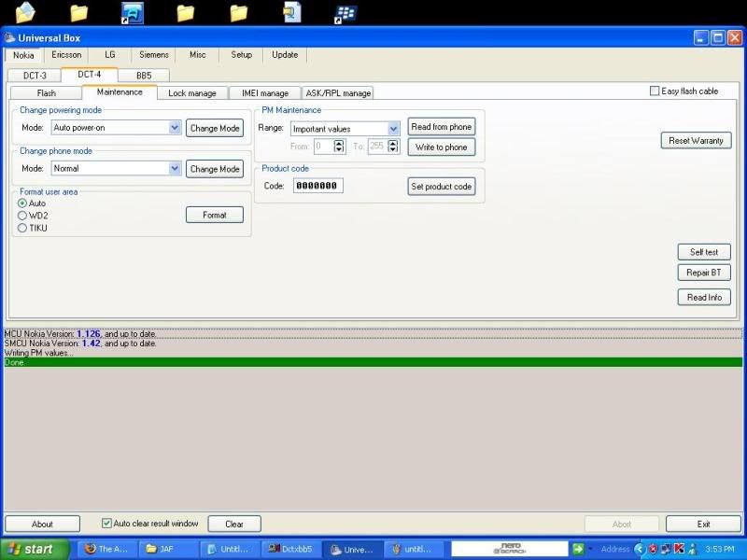Click the 'Unive...' taskbar button
Screen dimensions: 747x560
(353, 549)
